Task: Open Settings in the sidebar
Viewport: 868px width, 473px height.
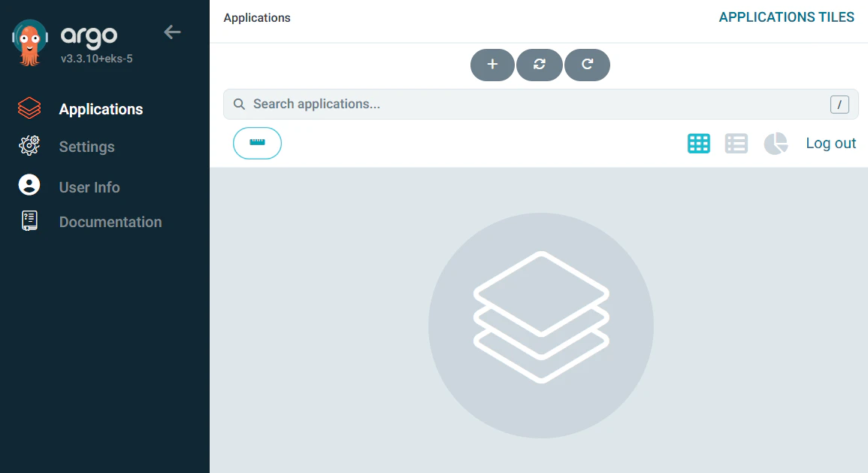Action: click(x=87, y=147)
